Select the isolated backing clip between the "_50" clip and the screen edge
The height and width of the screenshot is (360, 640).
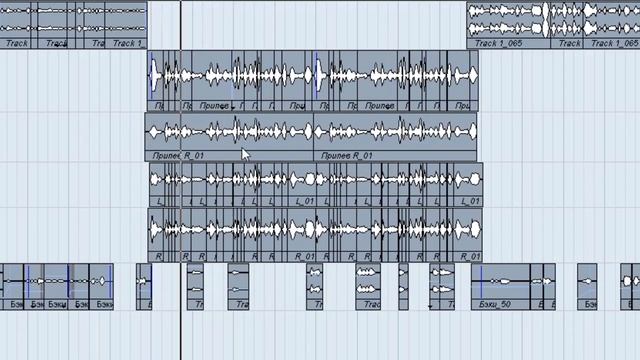[x=587, y=287]
